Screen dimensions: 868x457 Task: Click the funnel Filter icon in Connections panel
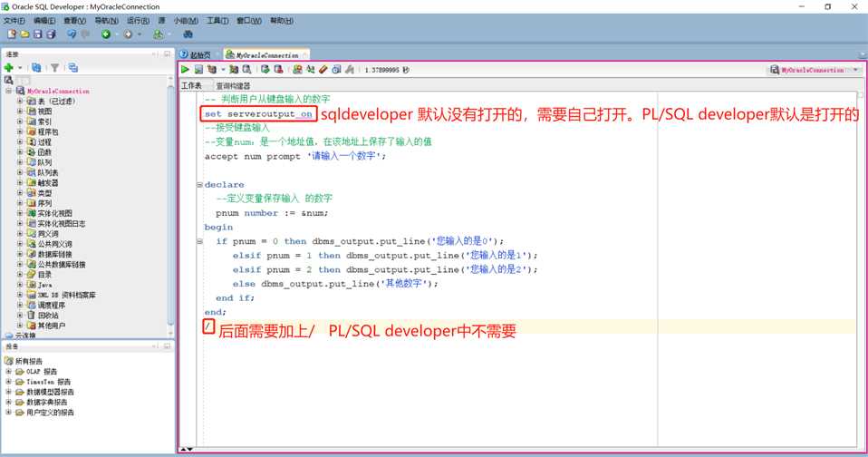tap(54, 68)
